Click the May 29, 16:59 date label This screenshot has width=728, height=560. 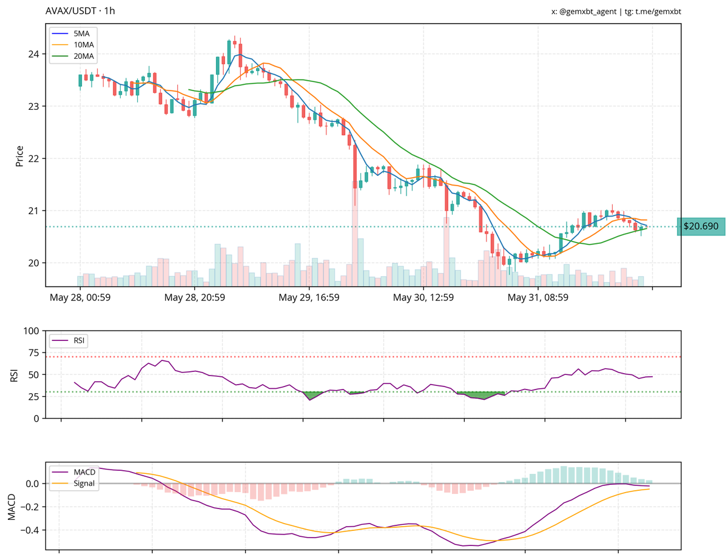(x=309, y=297)
